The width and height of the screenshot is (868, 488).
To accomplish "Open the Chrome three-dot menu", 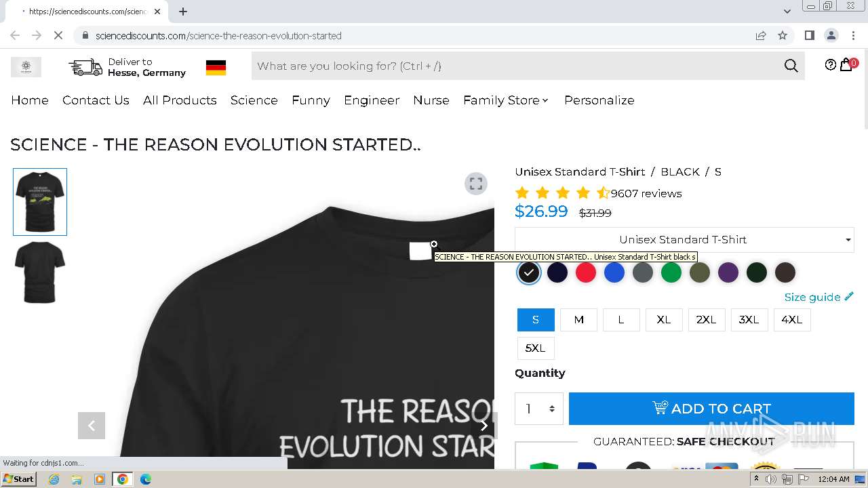I will (852, 35).
